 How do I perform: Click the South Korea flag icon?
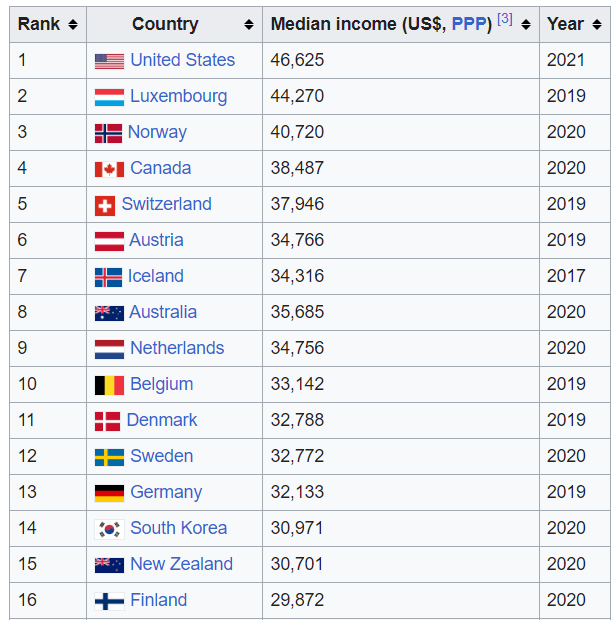[110, 529]
